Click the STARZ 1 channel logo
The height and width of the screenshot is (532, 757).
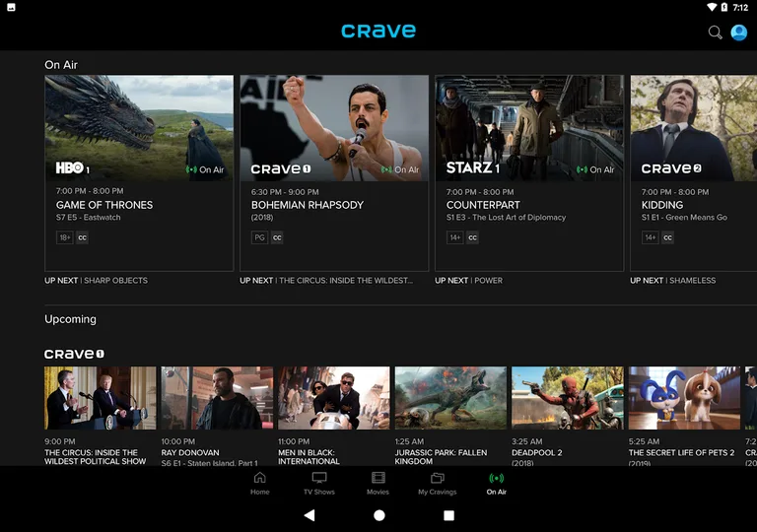[473, 168]
